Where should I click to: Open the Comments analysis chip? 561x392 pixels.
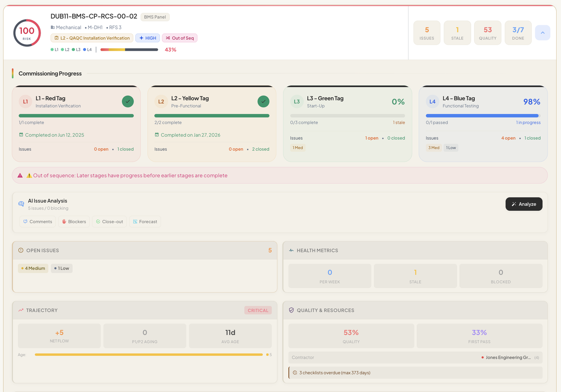pyautogui.click(x=37, y=222)
